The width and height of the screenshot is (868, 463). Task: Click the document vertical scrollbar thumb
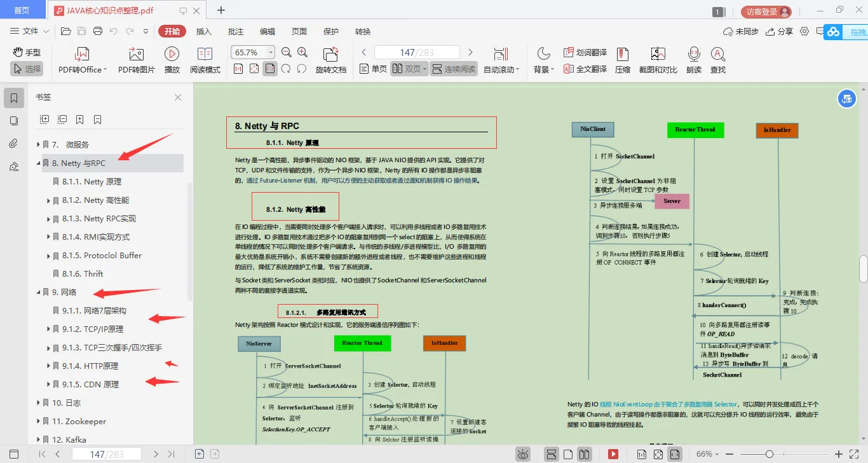[x=864, y=268]
